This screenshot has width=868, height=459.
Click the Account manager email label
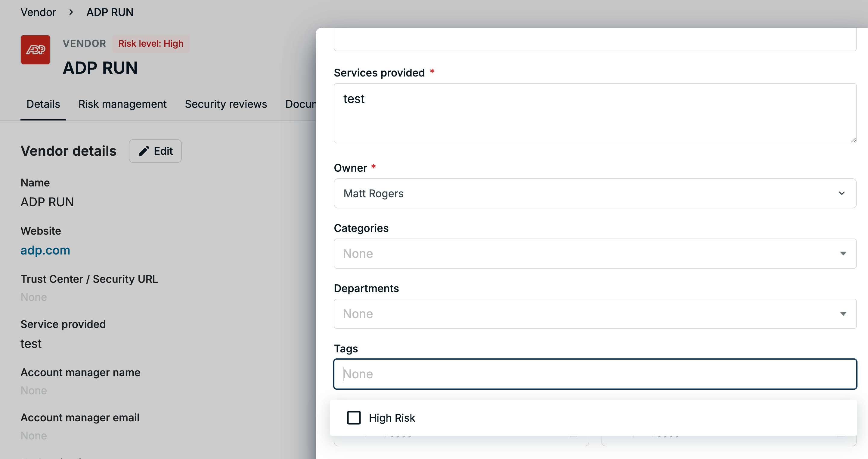coord(80,417)
